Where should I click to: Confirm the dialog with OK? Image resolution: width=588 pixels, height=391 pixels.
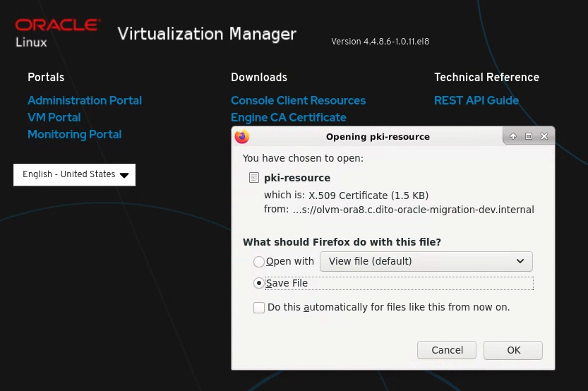coord(513,350)
